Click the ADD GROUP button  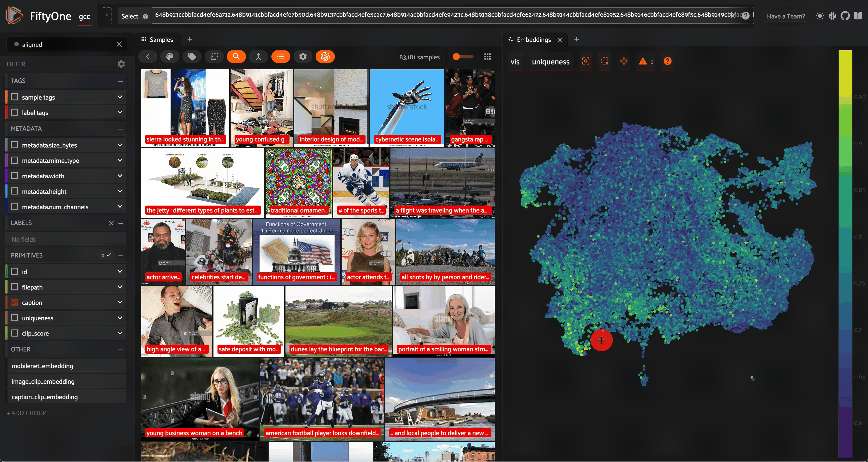click(27, 413)
